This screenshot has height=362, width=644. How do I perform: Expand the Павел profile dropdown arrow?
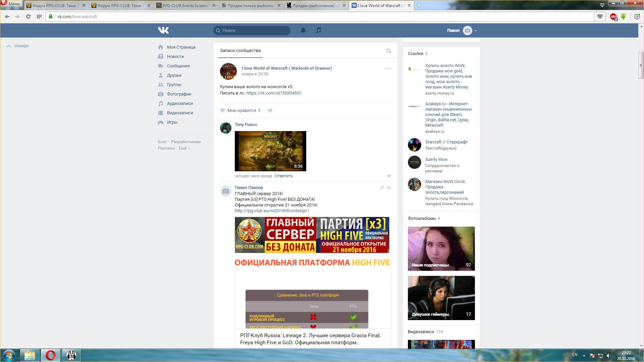coord(476,31)
